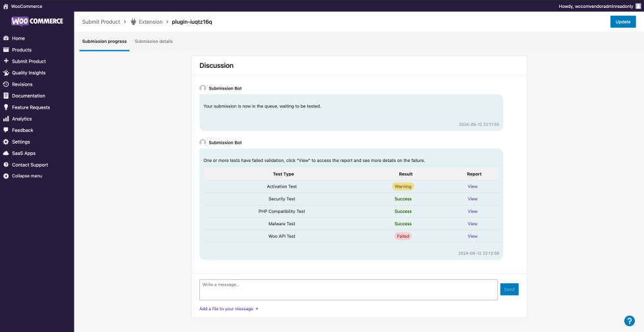Click the Feature Requests lightbulb icon
The image size is (644, 332).
pyautogui.click(x=6, y=107)
